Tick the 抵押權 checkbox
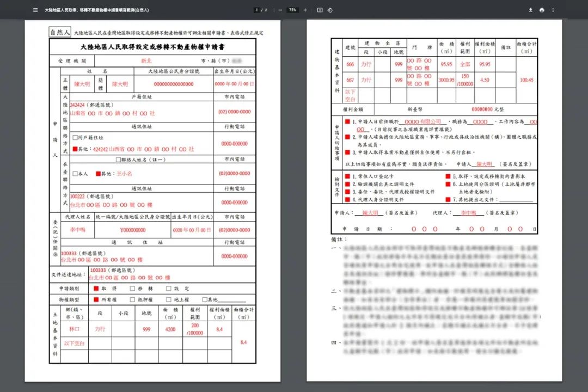The height and width of the screenshot is (392, 588). click(x=132, y=299)
